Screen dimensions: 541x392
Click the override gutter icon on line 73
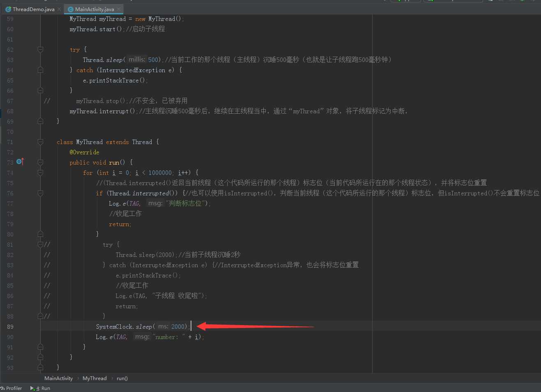(20, 162)
